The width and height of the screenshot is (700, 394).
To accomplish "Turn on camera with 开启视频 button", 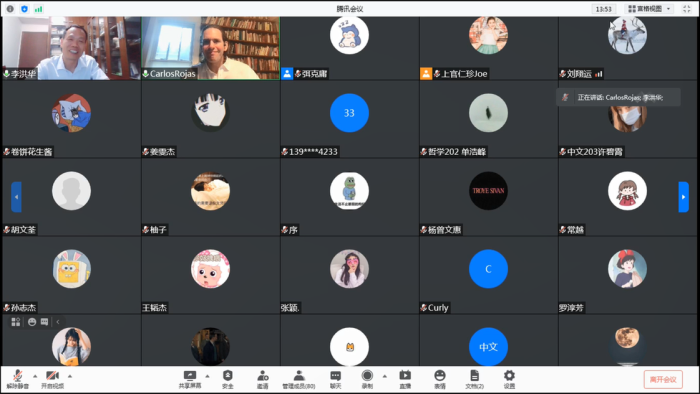I will [52, 379].
